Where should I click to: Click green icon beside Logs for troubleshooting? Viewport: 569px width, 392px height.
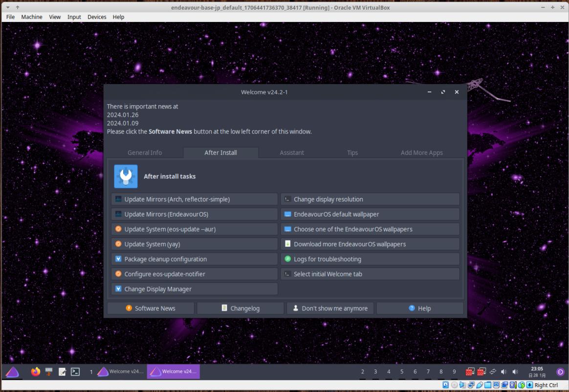tap(287, 259)
